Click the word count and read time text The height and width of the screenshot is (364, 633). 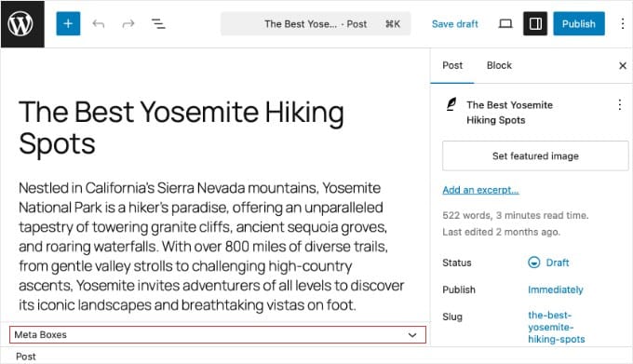[x=515, y=215]
